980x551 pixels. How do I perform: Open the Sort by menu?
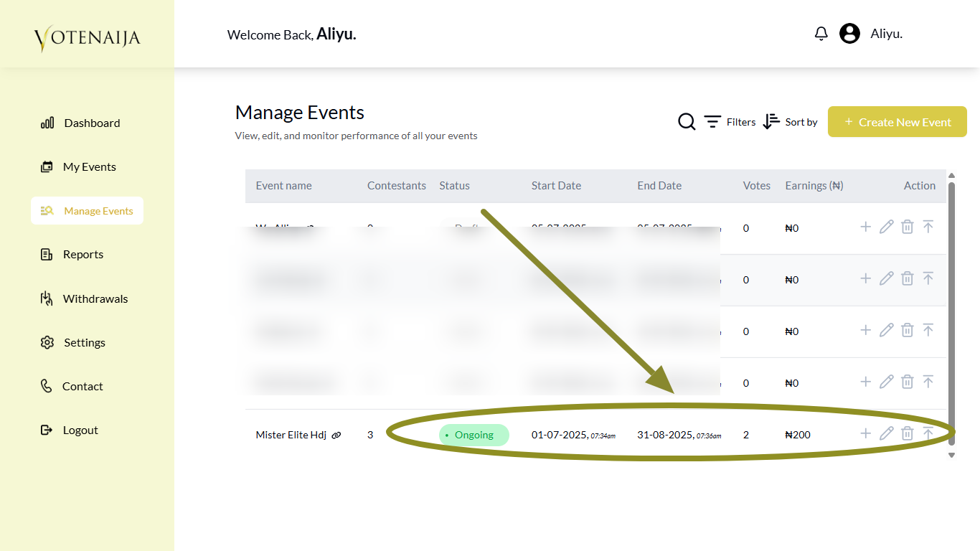(790, 122)
